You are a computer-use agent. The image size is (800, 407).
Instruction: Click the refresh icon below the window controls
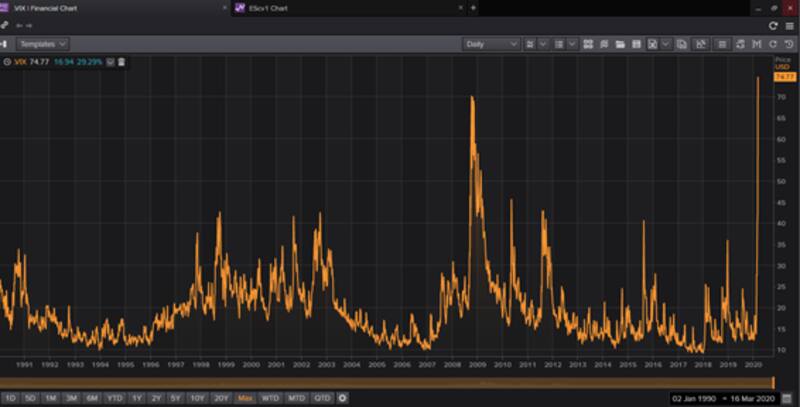pyautogui.click(x=773, y=25)
